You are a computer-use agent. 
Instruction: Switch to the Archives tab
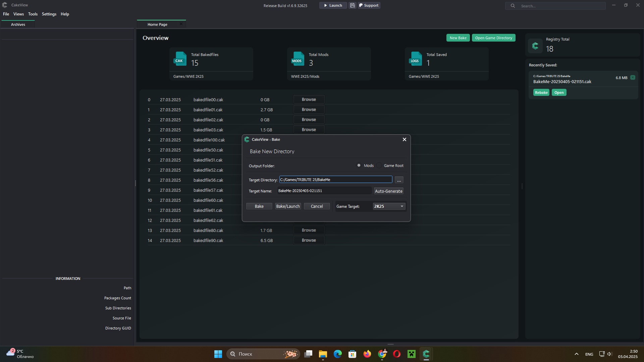tap(18, 24)
